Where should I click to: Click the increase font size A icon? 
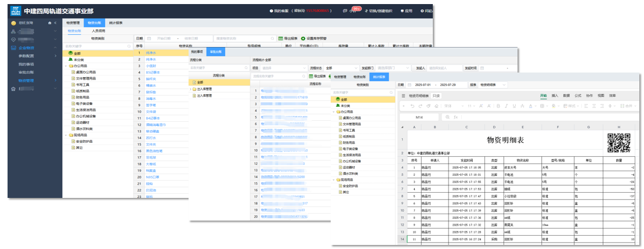pyautogui.click(x=481, y=106)
